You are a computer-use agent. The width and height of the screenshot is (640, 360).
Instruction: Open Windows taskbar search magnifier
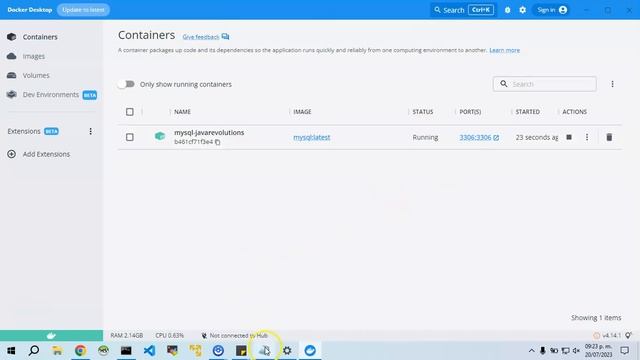[34, 351]
